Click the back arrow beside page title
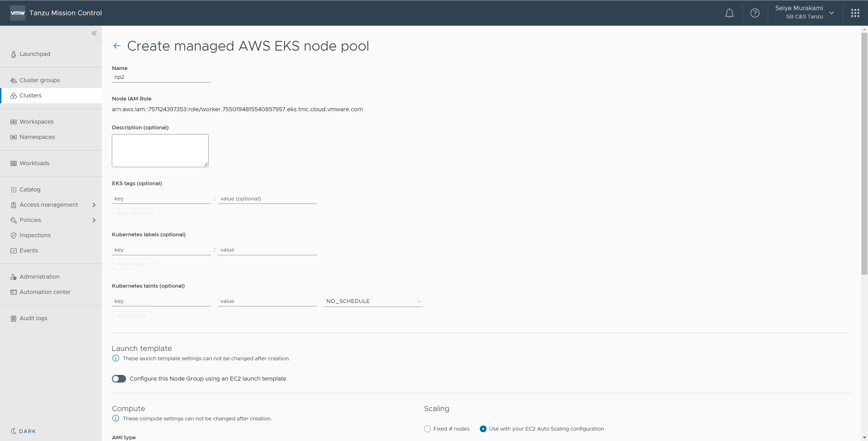The image size is (868, 441). point(117,46)
